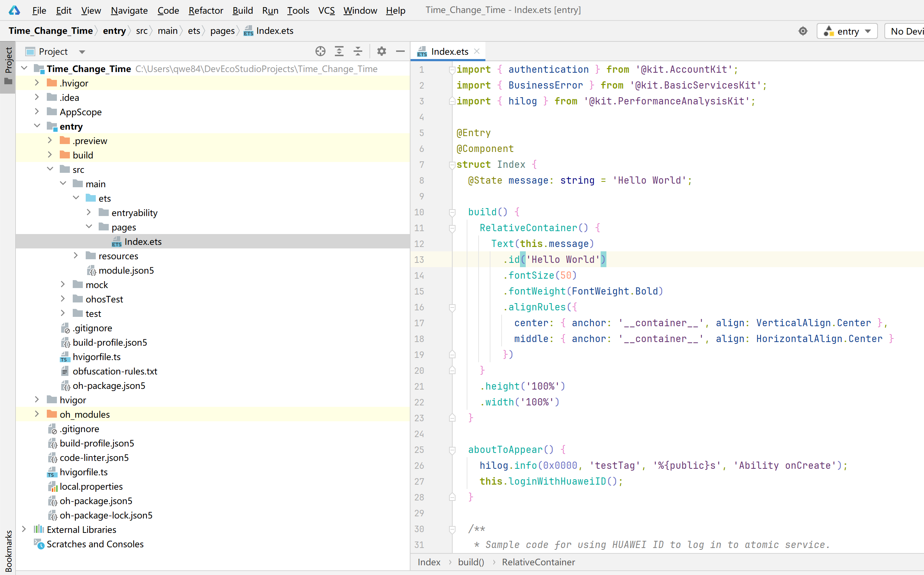Collapse the ets folder
This screenshot has height=575, width=924.
click(x=76, y=198)
